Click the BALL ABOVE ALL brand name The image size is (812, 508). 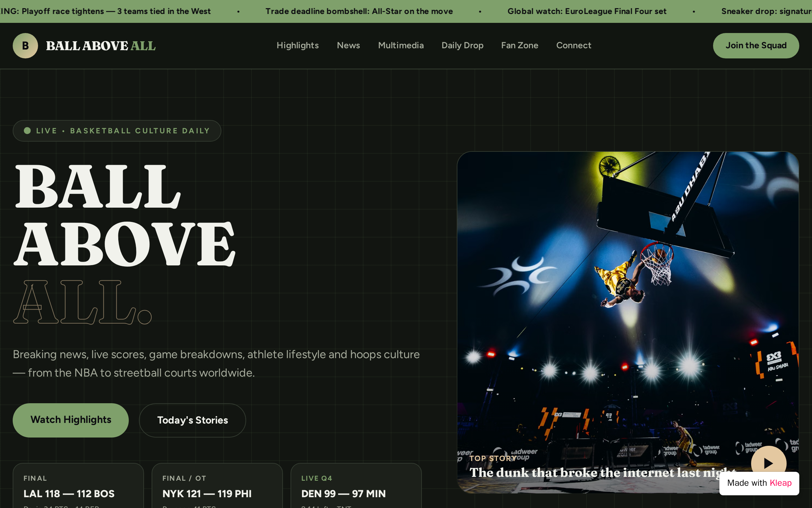(101, 46)
